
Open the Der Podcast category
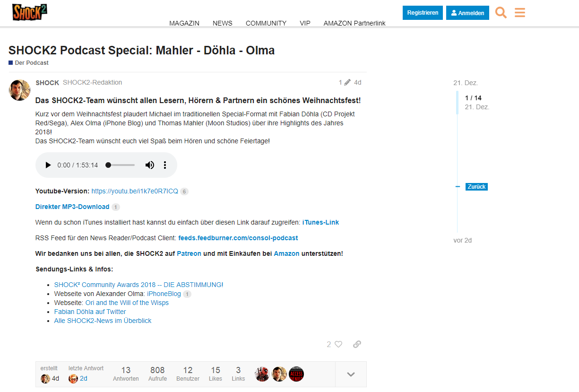pyautogui.click(x=28, y=63)
